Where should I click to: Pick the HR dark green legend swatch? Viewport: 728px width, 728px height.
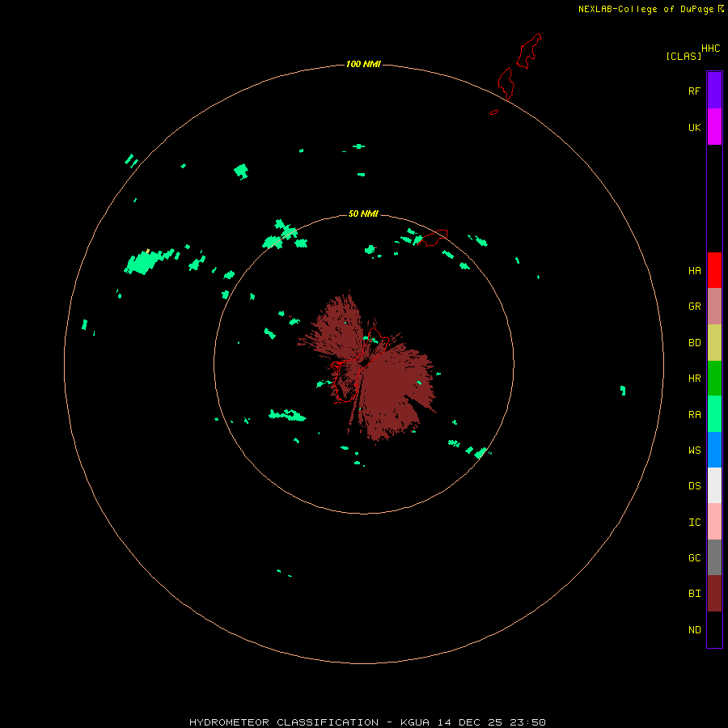[714, 379]
